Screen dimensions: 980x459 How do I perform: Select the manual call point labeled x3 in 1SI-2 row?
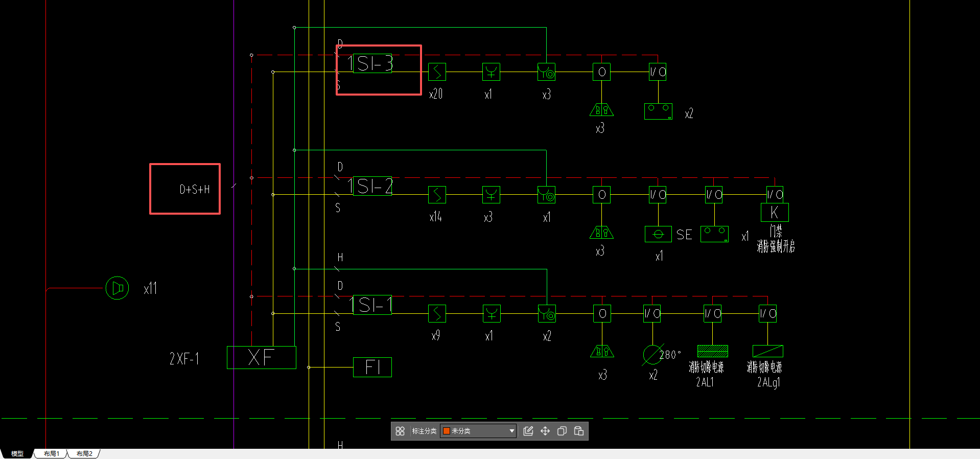tap(492, 195)
